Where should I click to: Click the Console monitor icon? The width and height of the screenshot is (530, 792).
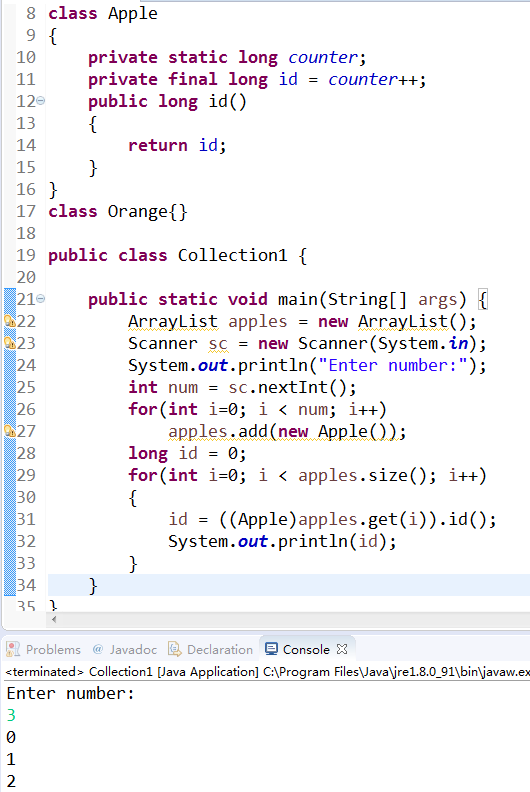271,649
